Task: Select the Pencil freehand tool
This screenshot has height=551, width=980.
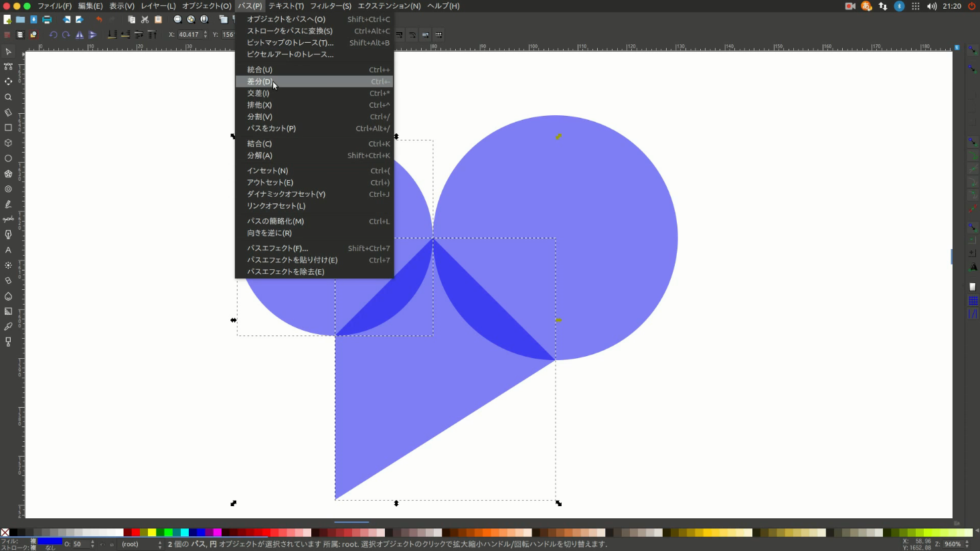Action: (8, 204)
